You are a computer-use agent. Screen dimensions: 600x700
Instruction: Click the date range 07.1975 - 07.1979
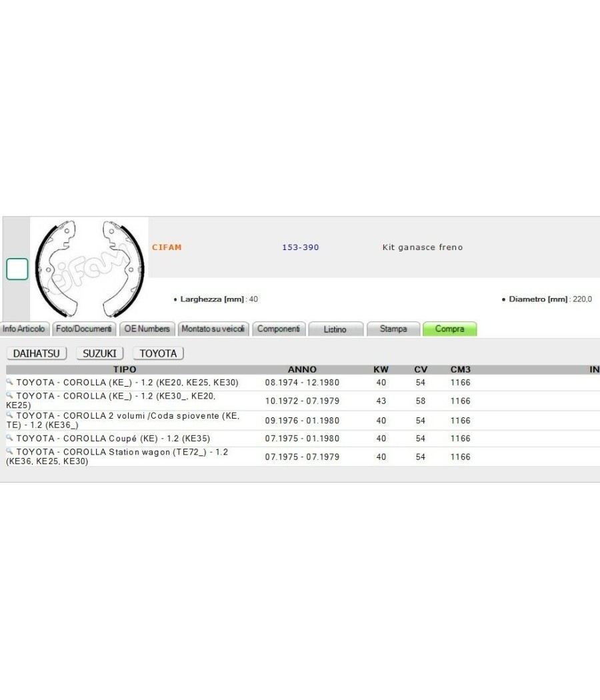tap(302, 457)
